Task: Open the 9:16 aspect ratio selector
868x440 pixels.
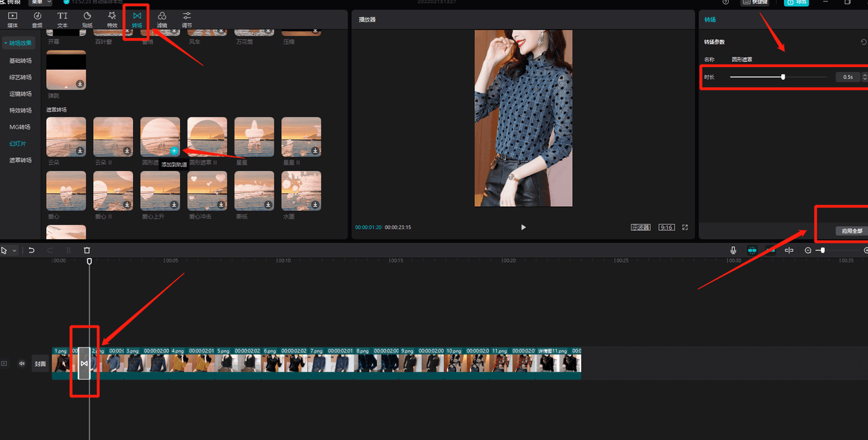Action: click(666, 227)
